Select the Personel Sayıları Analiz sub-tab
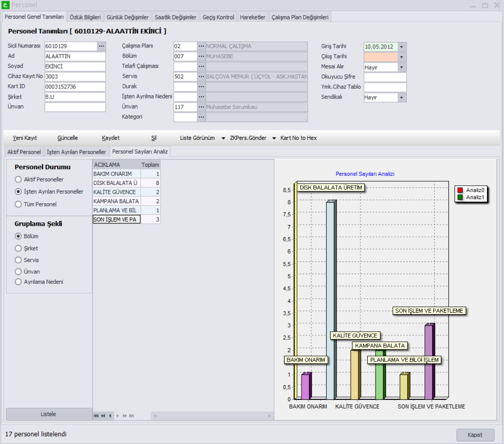Viewport: 504px width, 444px height. point(140,152)
